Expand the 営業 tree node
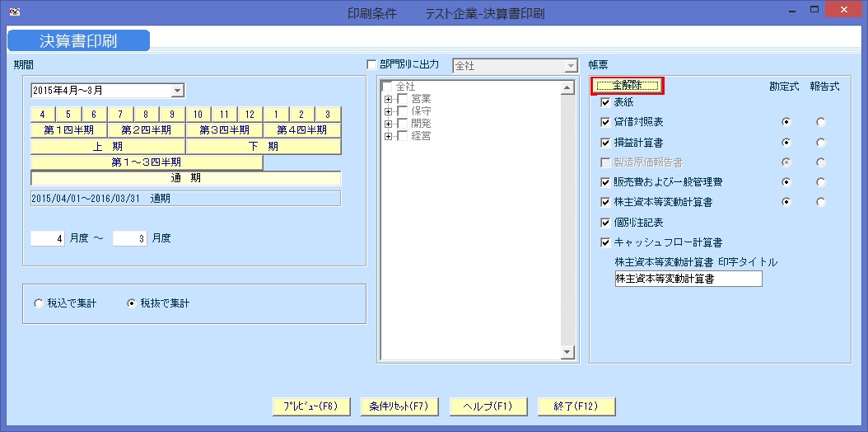This screenshot has width=868, height=432. pyautogui.click(x=388, y=99)
